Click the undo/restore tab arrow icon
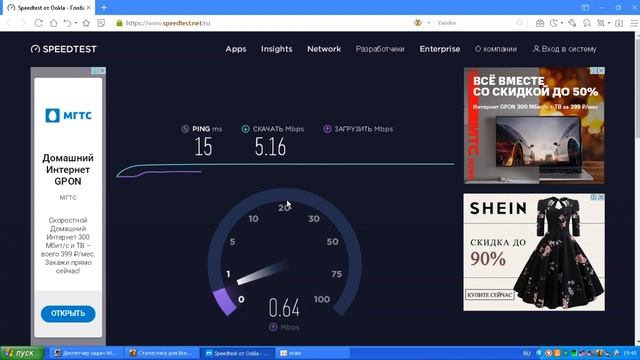The width and height of the screenshot is (640, 360). click(68, 23)
